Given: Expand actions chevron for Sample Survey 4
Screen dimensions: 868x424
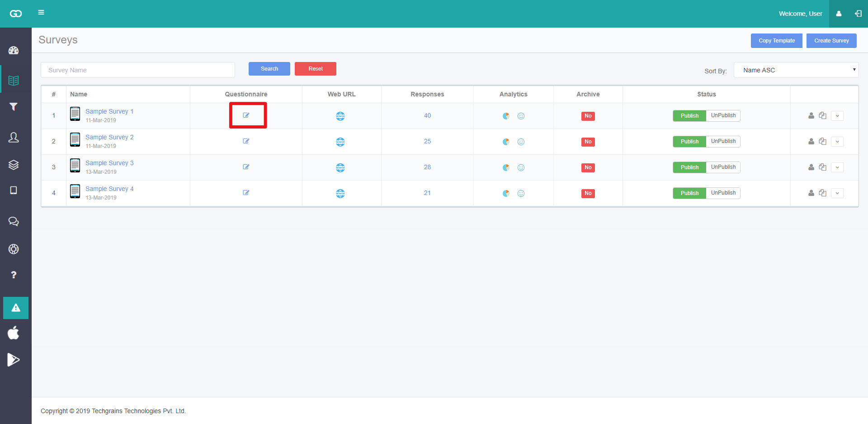Looking at the screenshot, I should point(837,193).
